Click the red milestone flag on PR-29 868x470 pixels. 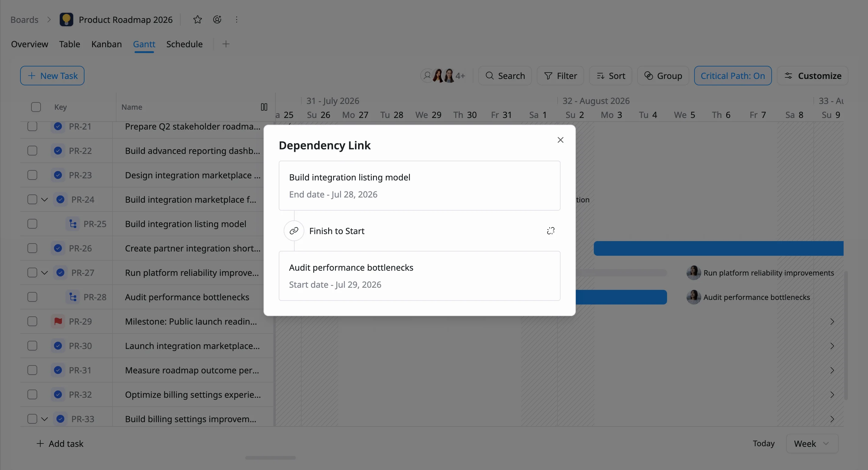58,322
